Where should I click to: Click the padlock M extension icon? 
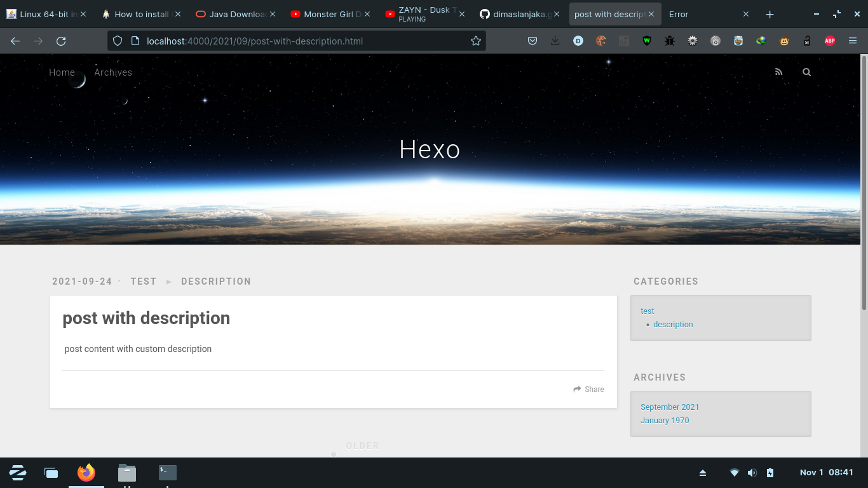807,41
